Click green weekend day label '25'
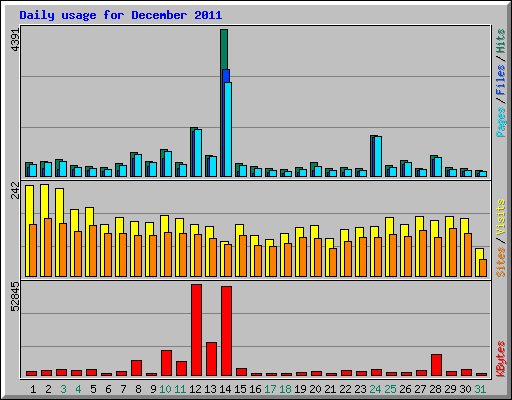Image resolution: width=512 pixels, height=400 pixels. tap(390, 389)
